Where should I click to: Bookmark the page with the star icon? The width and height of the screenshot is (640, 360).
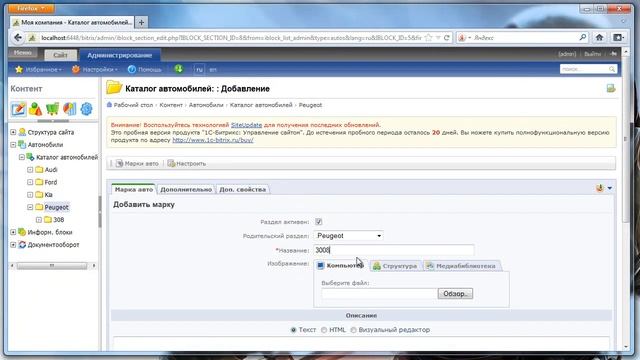tap(428, 38)
